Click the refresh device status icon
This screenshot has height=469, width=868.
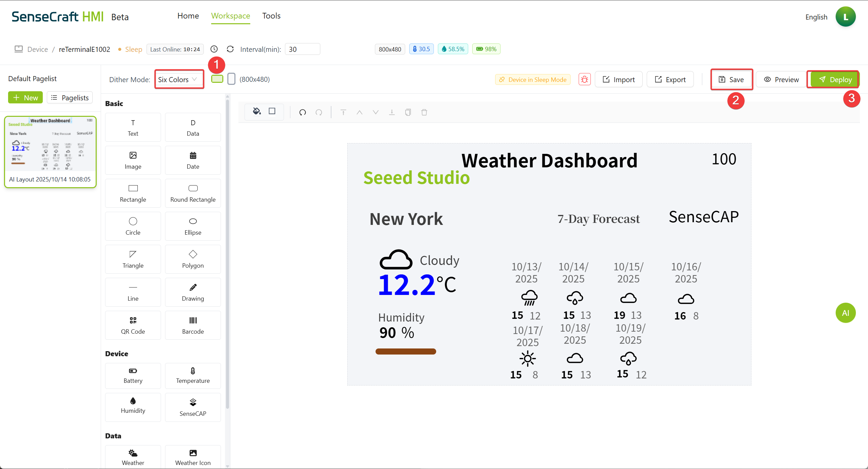pyautogui.click(x=230, y=49)
